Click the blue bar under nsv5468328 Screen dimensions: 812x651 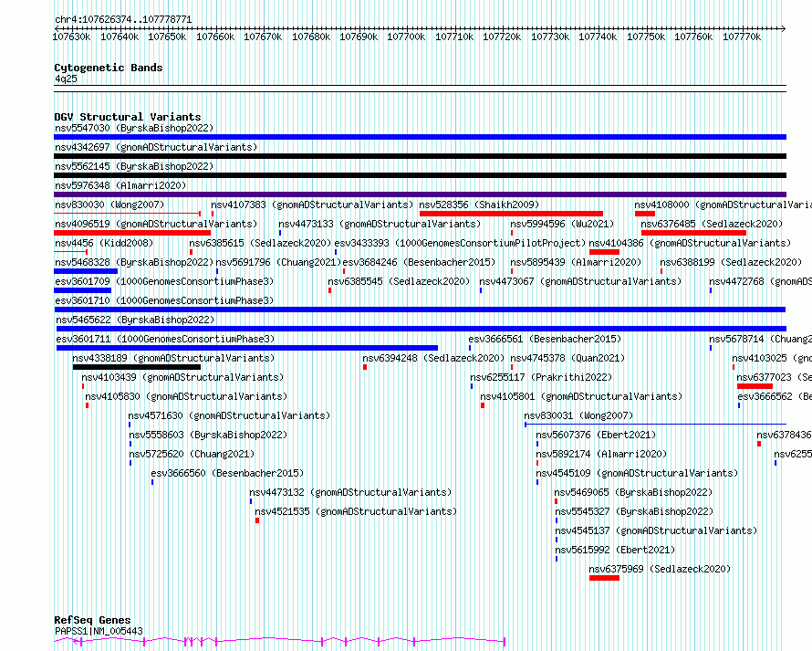pos(86,271)
